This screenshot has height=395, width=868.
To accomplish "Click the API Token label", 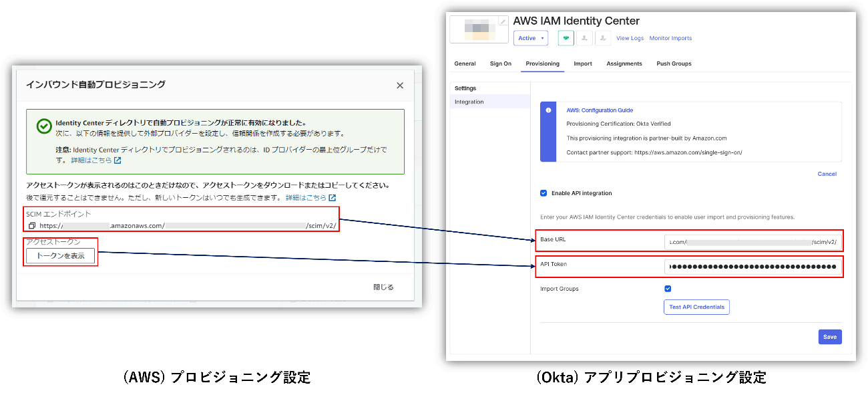I will 554,264.
